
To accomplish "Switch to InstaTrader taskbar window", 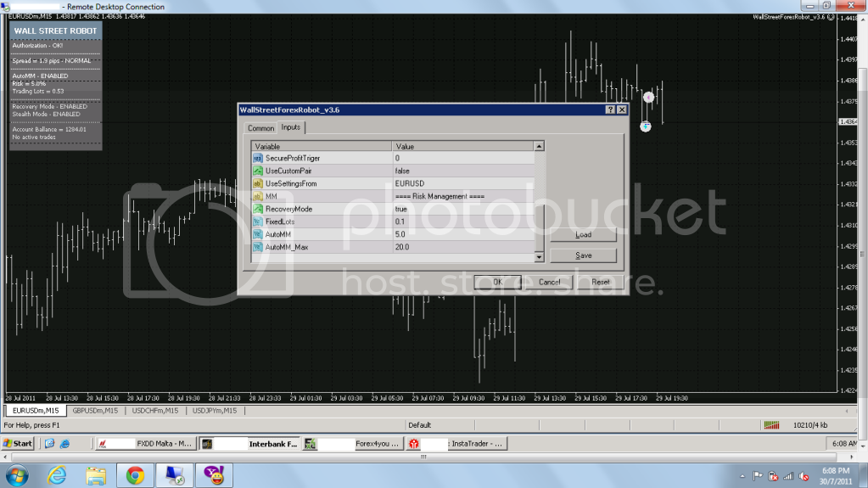I will 456,444.
